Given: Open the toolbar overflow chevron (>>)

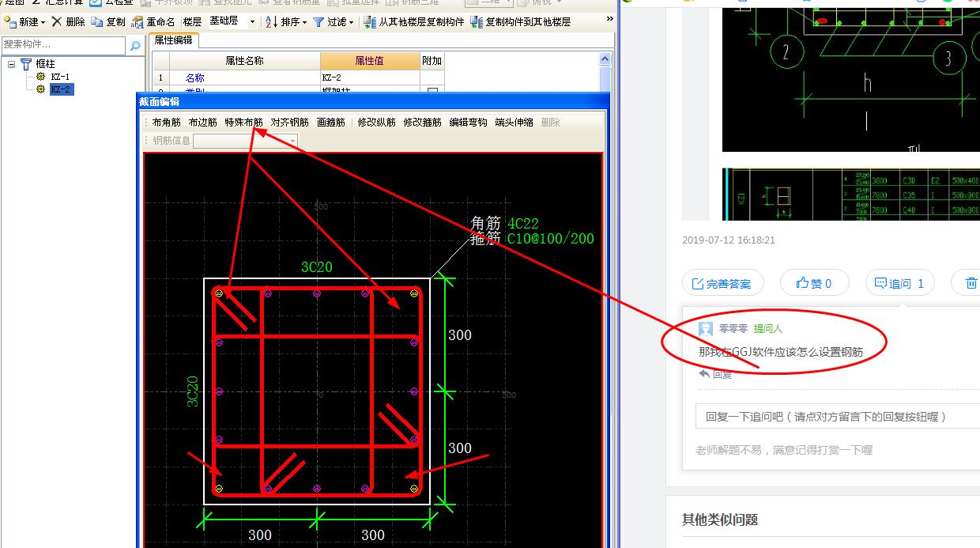Looking at the screenshot, I should tap(609, 20).
